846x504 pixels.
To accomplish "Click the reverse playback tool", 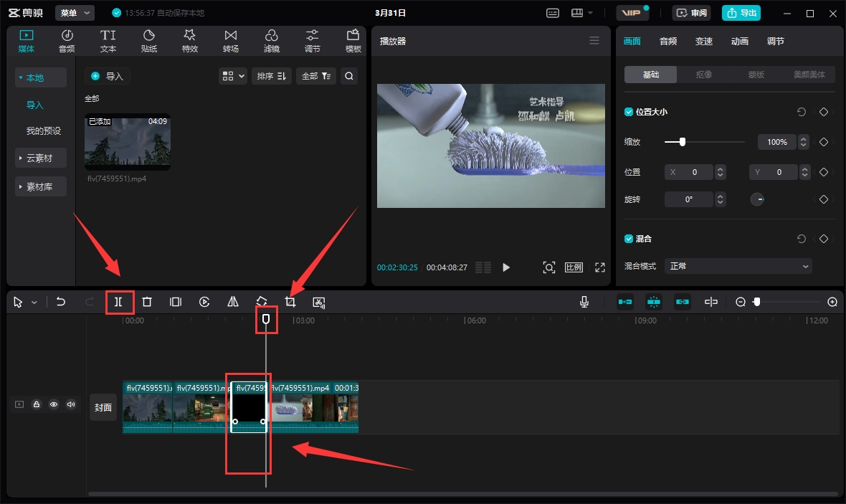I will pos(204,302).
